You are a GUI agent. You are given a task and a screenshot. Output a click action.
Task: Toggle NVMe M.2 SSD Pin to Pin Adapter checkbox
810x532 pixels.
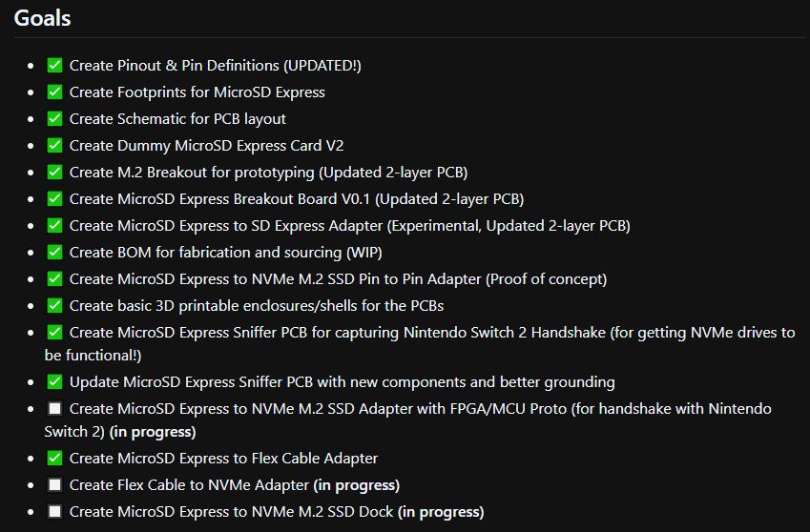point(54,279)
